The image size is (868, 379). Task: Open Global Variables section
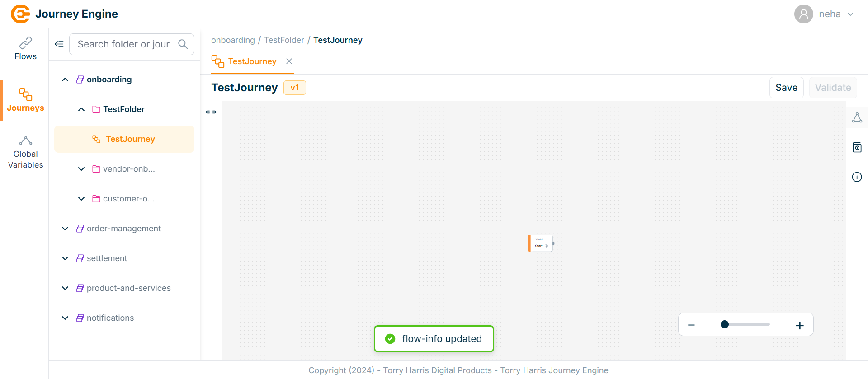pyautogui.click(x=25, y=153)
